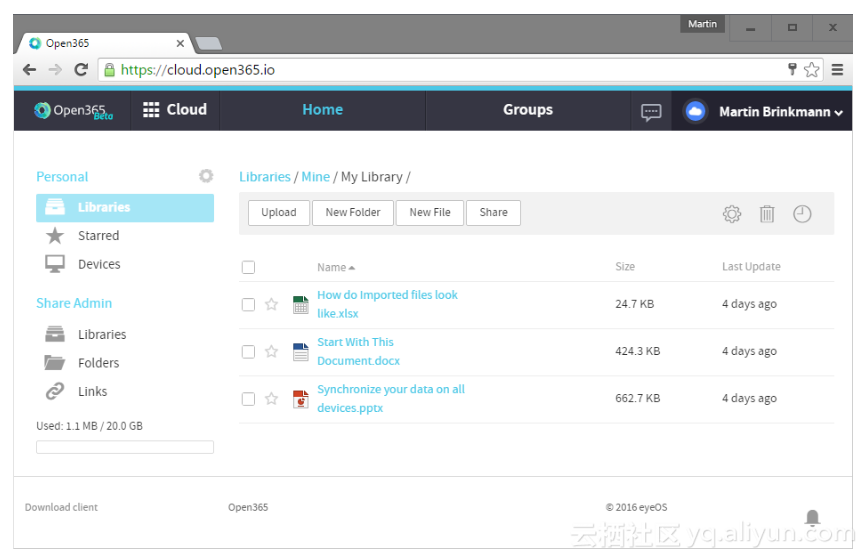Reload the page with refresh icon

[x=81, y=70]
